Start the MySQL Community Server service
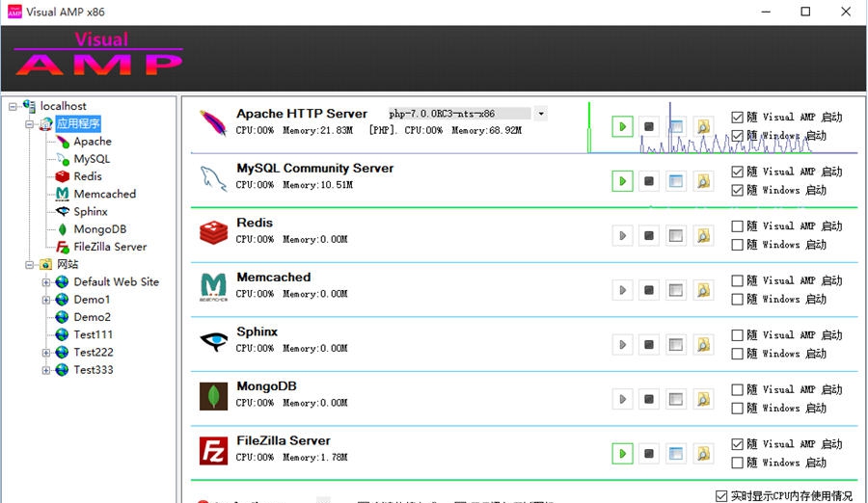This screenshot has height=503, width=868. click(x=622, y=181)
